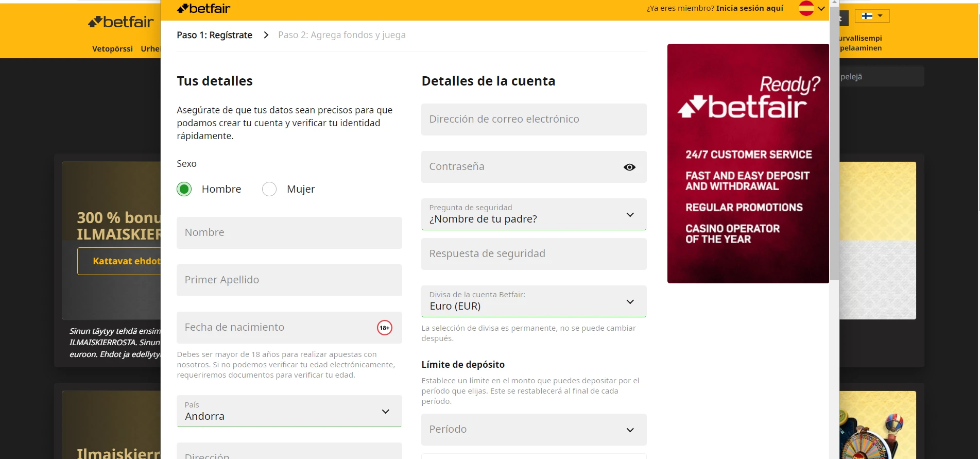Click the modal vertical scrollbar thumb
980x459 pixels.
pos(834,143)
